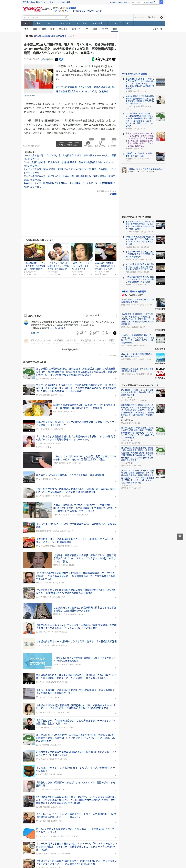
Task: Select the エキスパート navigation tab
Action: coord(64,24)
